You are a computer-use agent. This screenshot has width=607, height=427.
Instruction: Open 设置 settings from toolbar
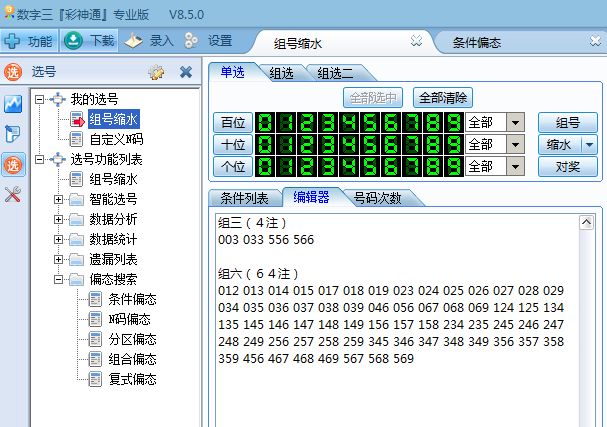tap(208, 41)
